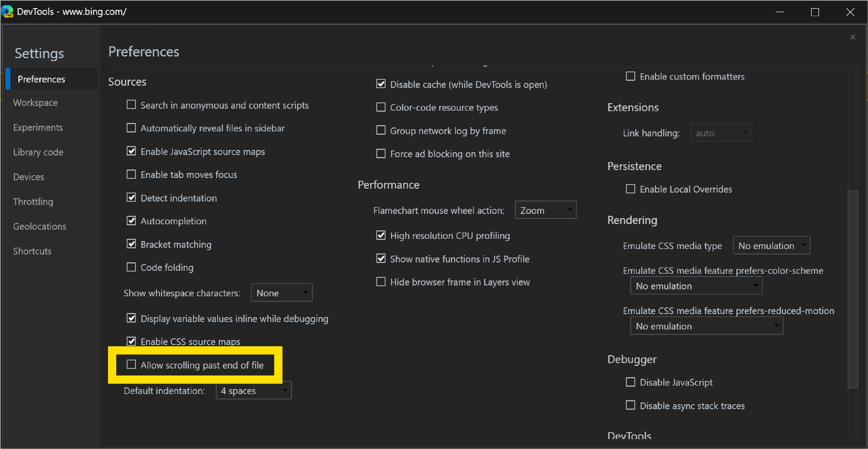
Task: Open Default indentation dropdown
Action: click(x=253, y=391)
